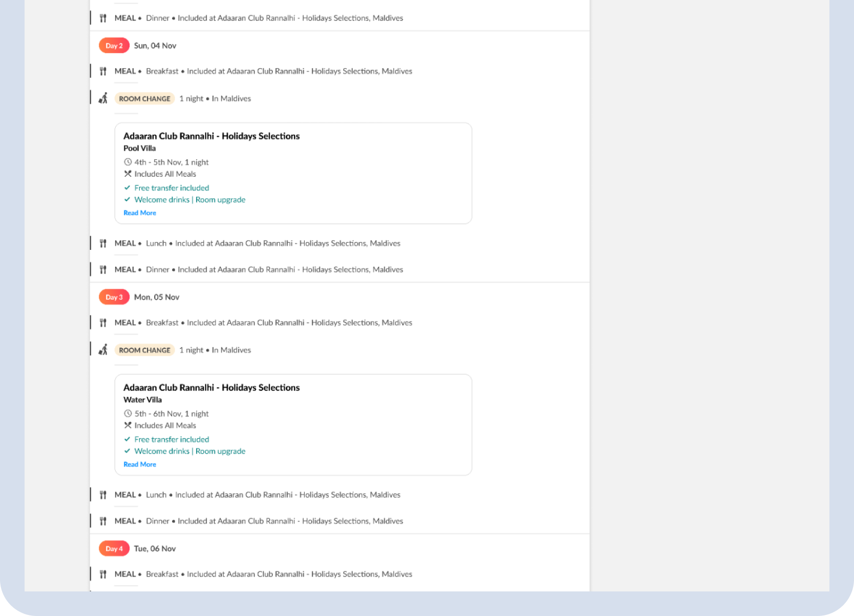Click 'Welcome drinks | Room upgrade' in Water Villa card

(x=190, y=451)
